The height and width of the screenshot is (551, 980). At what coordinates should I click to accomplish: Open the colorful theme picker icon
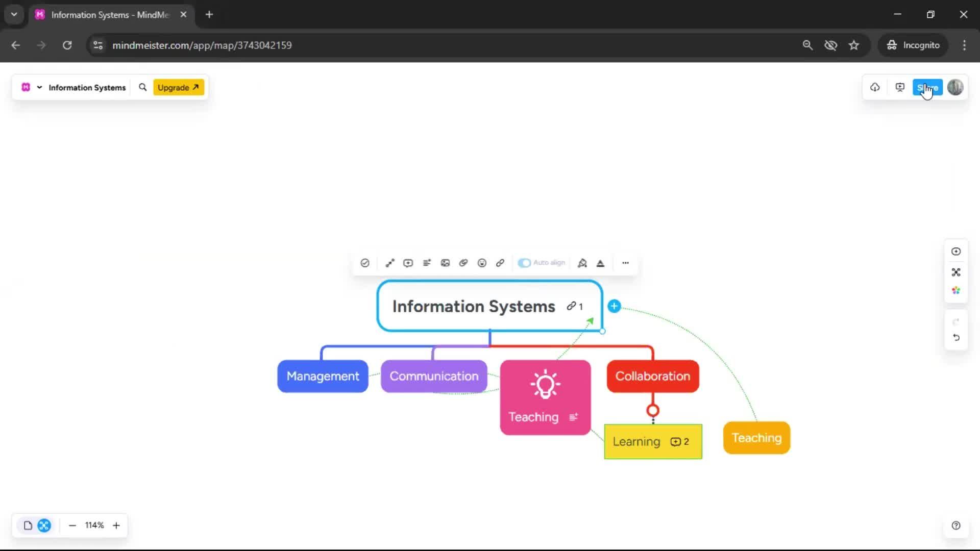(956, 290)
